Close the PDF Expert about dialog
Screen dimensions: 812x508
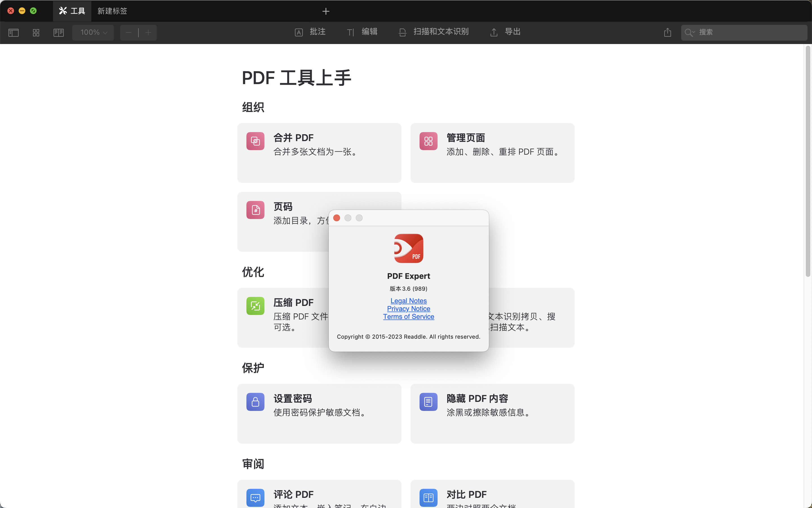pyautogui.click(x=337, y=218)
